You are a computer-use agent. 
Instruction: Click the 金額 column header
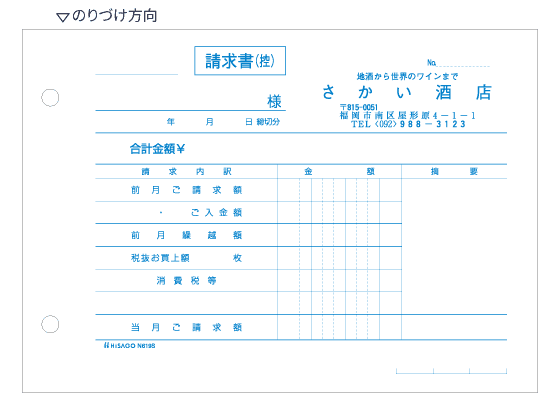[339, 171]
